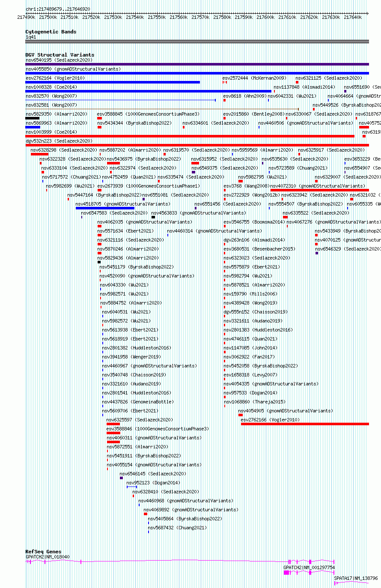The image size is (381, 588).
Task: Click the chr1:217489679..217646920 position label
Action: click(58, 9)
